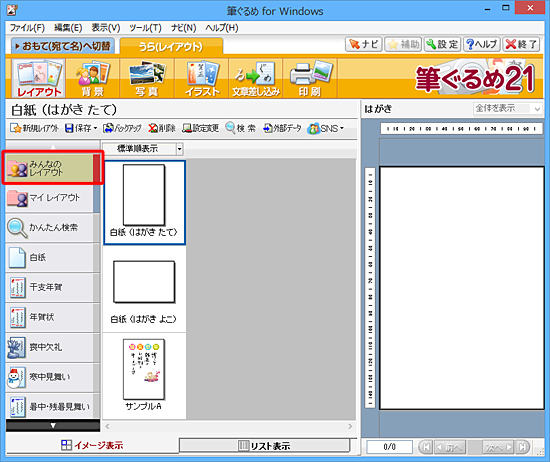This screenshot has width=550, height=462.
Task: Click the 設定 settings button
Action: 442,44
